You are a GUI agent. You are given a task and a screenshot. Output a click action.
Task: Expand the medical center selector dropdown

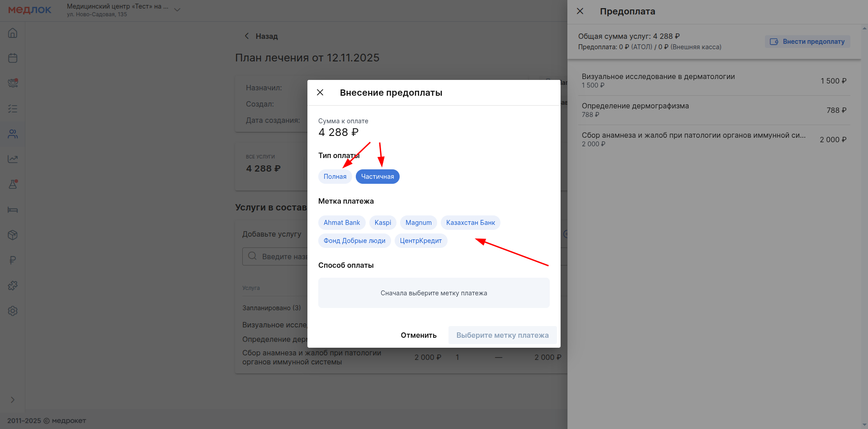(177, 10)
